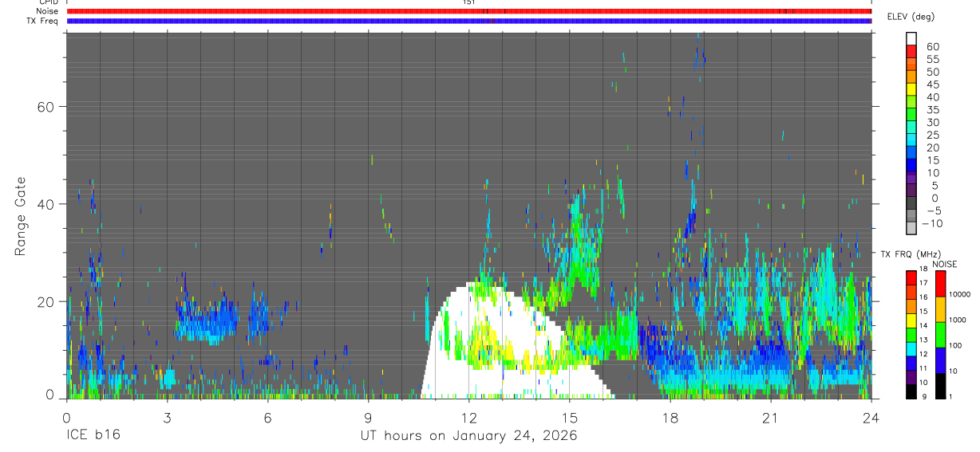Select yellow ELEV swatch between 40 and 45

coord(911,90)
